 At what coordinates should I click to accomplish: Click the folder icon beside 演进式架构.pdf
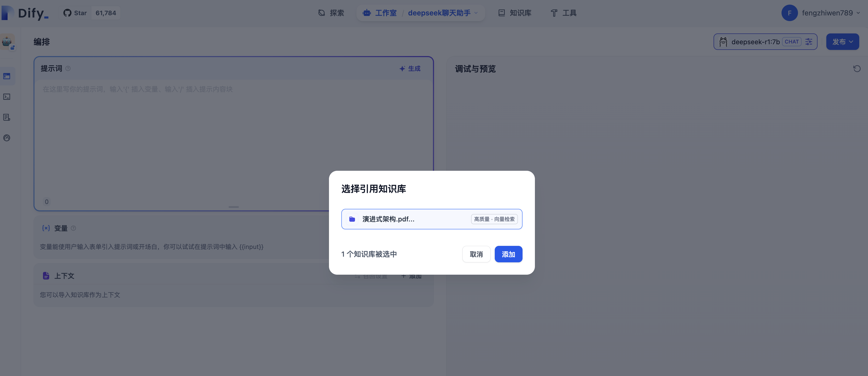pos(352,219)
